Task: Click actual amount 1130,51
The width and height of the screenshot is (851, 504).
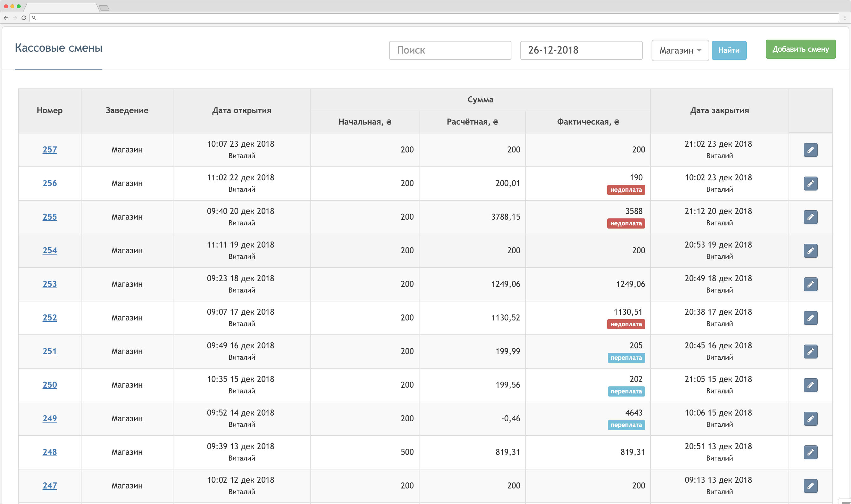Action: [x=628, y=312]
